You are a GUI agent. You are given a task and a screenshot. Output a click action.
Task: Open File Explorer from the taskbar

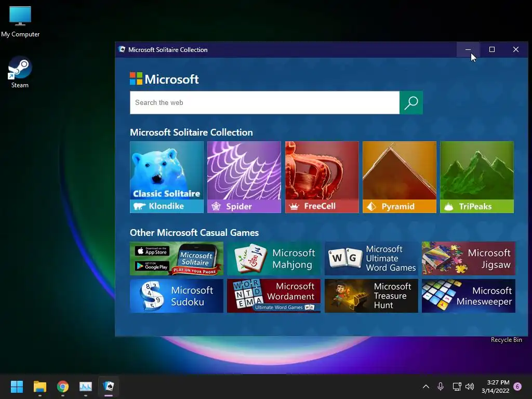click(x=39, y=387)
